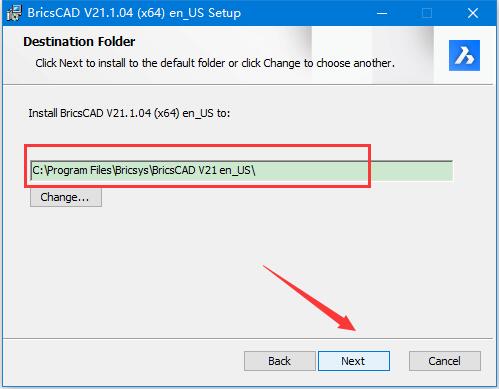Go to previous step with Back
The width and height of the screenshot is (499, 389).
click(x=279, y=361)
